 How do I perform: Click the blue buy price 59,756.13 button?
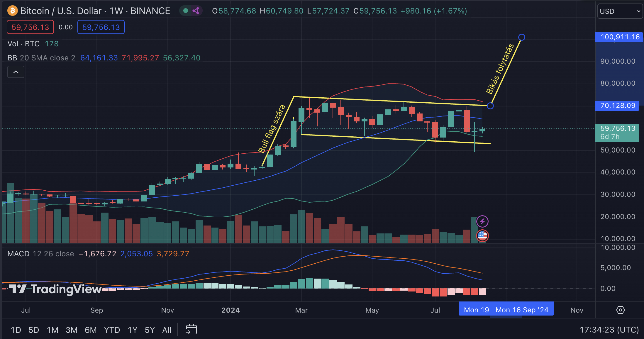pyautogui.click(x=101, y=27)
